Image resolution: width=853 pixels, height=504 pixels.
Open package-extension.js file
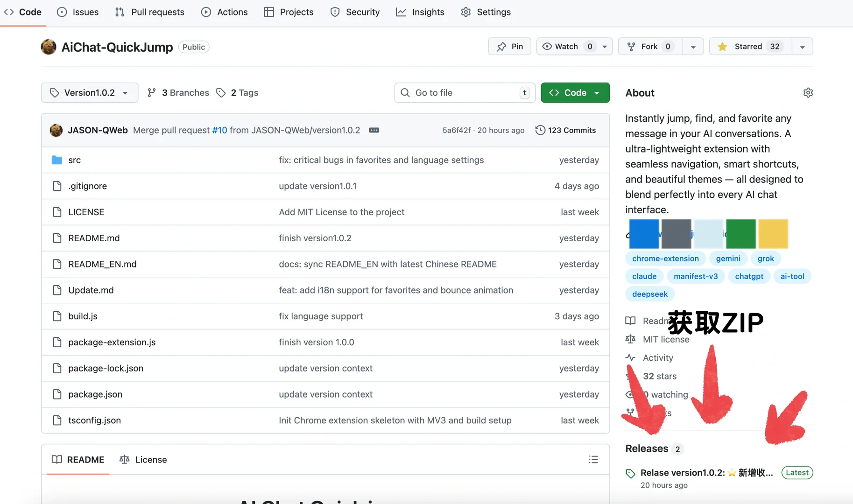coord(112,343)
